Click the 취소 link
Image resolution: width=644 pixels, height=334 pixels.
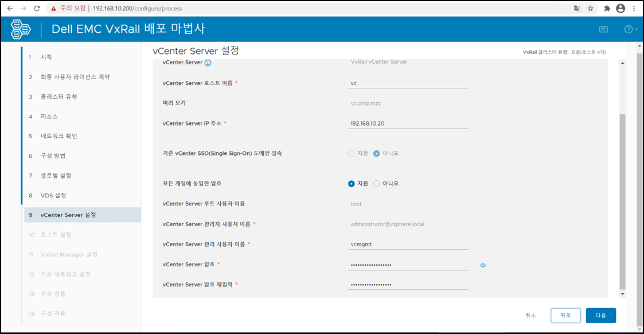[530, 316]
